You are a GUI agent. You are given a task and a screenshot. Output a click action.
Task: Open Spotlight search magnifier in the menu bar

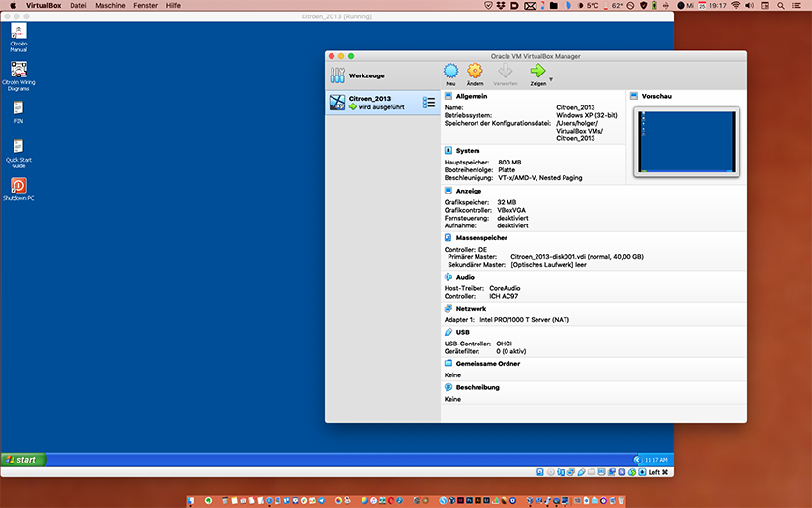pos(781,5)
